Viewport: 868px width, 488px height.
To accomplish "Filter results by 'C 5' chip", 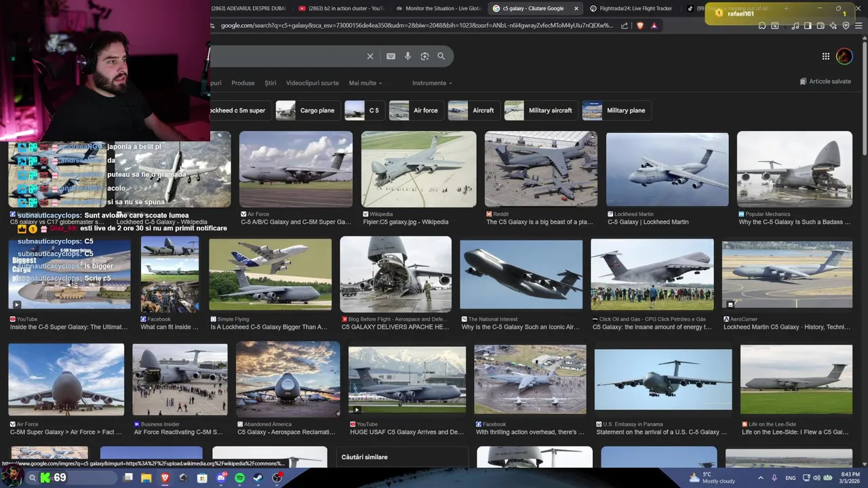I will 364,110.
